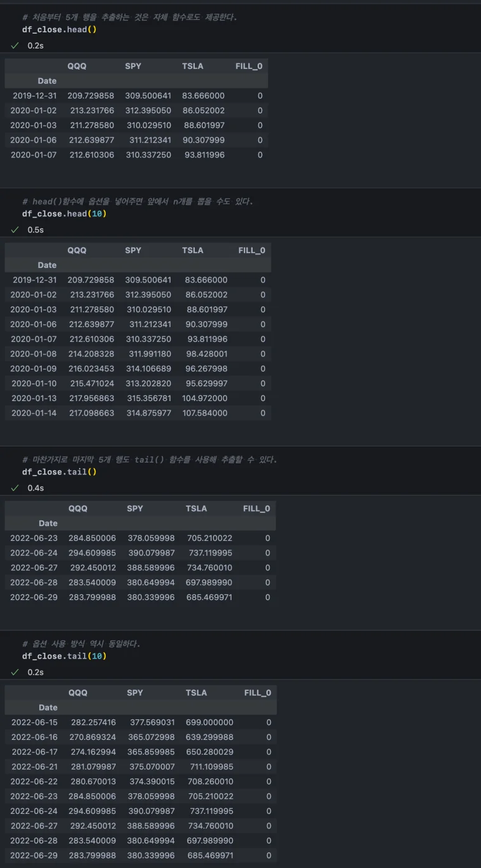
Task: Place cursor in df_close.head(10) code line
Action: [63, 213]
